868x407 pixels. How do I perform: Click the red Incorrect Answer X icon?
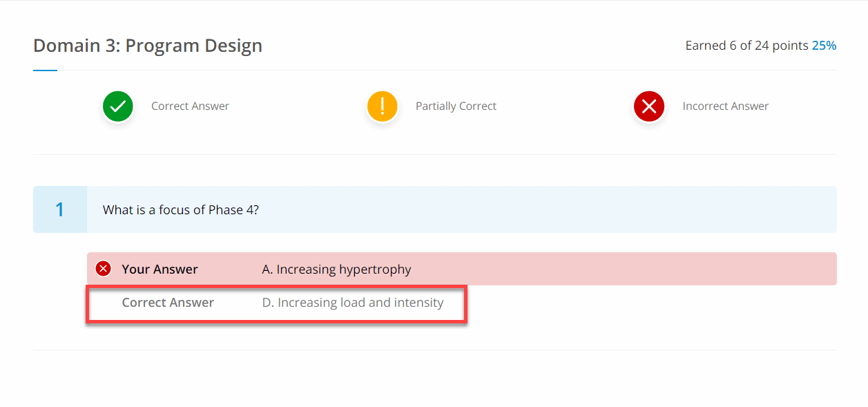[x=649, y=106]
